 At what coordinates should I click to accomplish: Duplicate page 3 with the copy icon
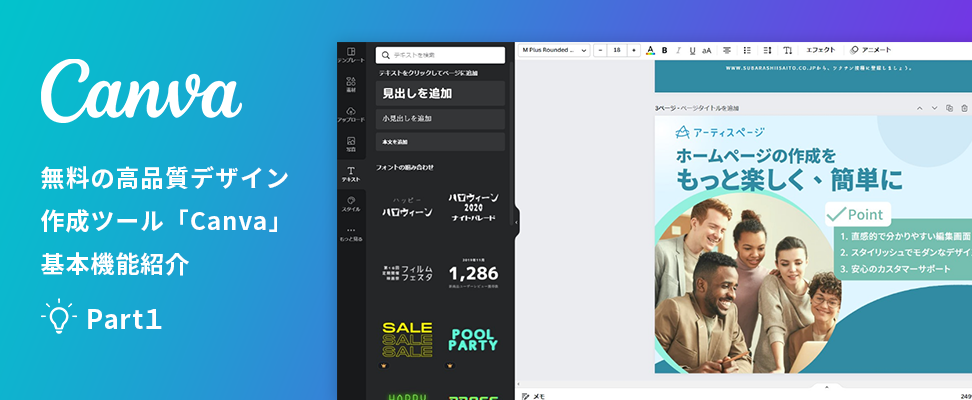pyautogui.click(x=949, y=109)
